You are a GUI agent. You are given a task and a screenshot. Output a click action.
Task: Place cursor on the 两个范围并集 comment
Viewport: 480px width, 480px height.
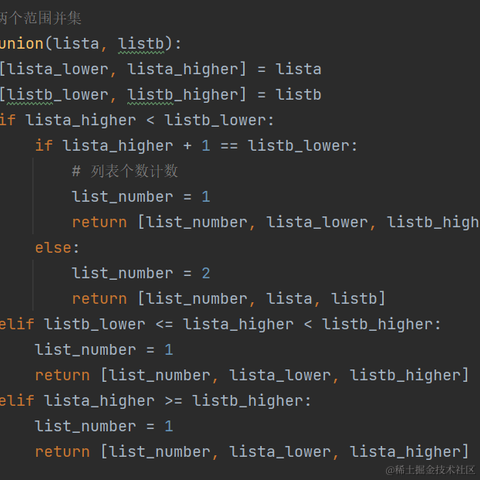[40, 18]
